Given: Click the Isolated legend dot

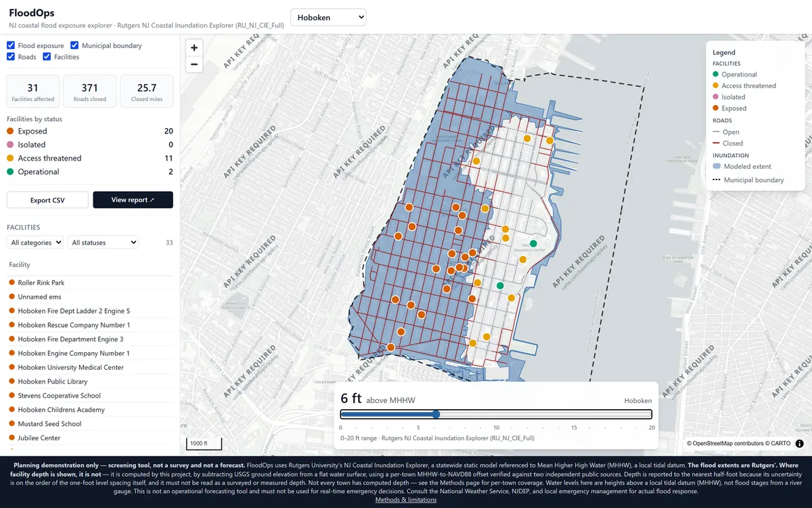Looking at the screenshot, I should coord(716,97).
